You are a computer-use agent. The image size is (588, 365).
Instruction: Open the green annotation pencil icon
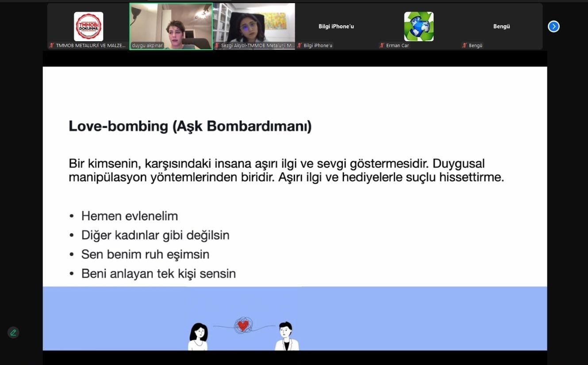(x=13, y=333)
